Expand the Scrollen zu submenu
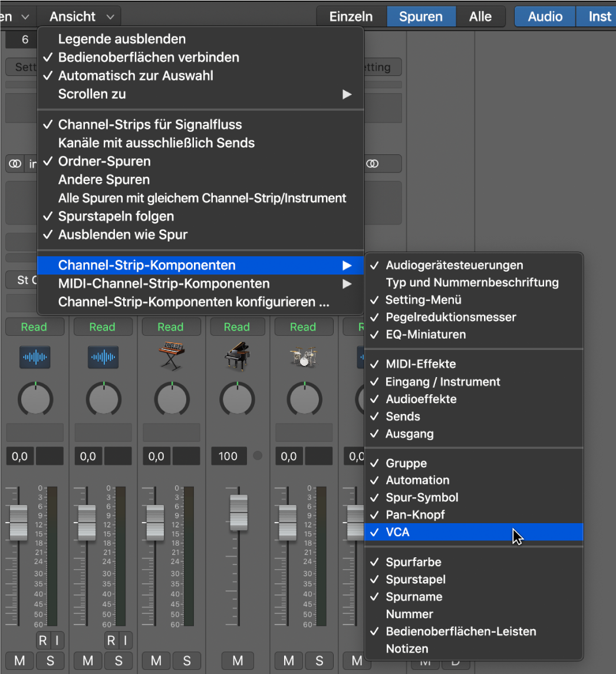This screenshot has width=616, height=674. (x=92, y=94)
